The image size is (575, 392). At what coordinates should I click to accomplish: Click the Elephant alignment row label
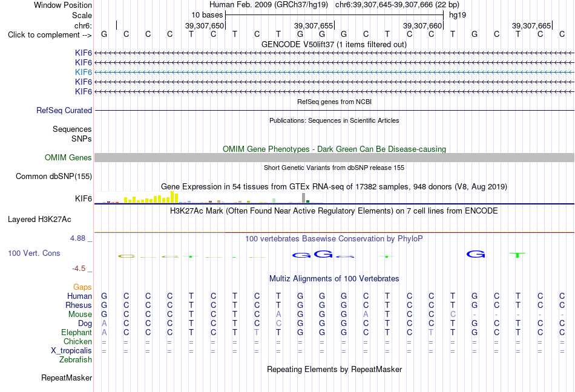point(76,332)
